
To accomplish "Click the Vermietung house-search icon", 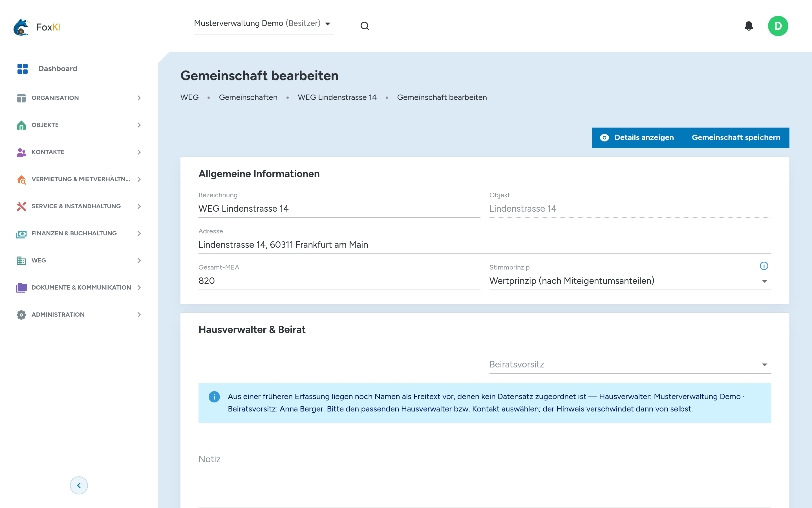I will [21, 179].
